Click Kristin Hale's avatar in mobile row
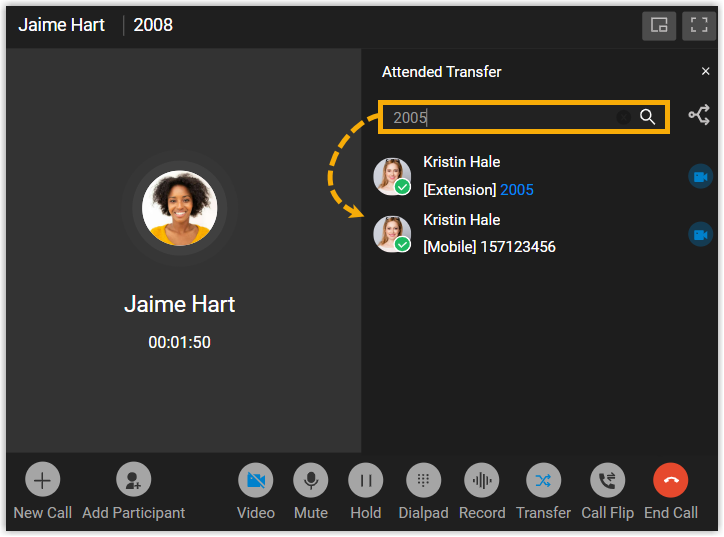Image resolution: width=724 pixels, height=537 pixels. pyautogui.click(x=392, y=234)
